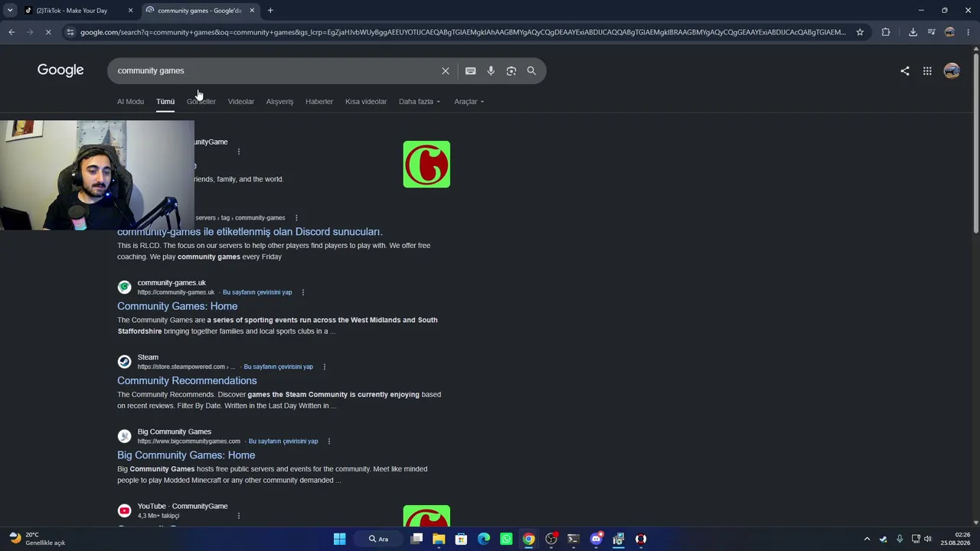980x551 pixels.
Task: Open more options for the community-games.uk result
Action: tap(303, 292)
